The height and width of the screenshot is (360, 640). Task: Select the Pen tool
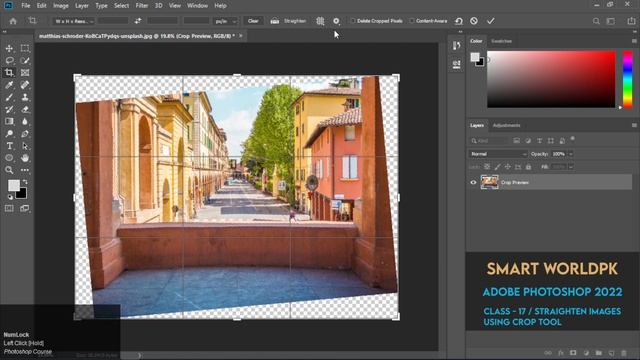click(25, 133)
